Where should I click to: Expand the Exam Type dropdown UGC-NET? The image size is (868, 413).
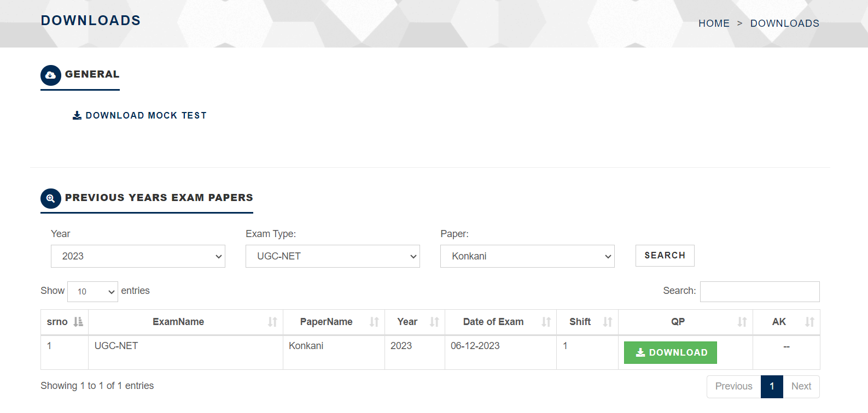333,256
